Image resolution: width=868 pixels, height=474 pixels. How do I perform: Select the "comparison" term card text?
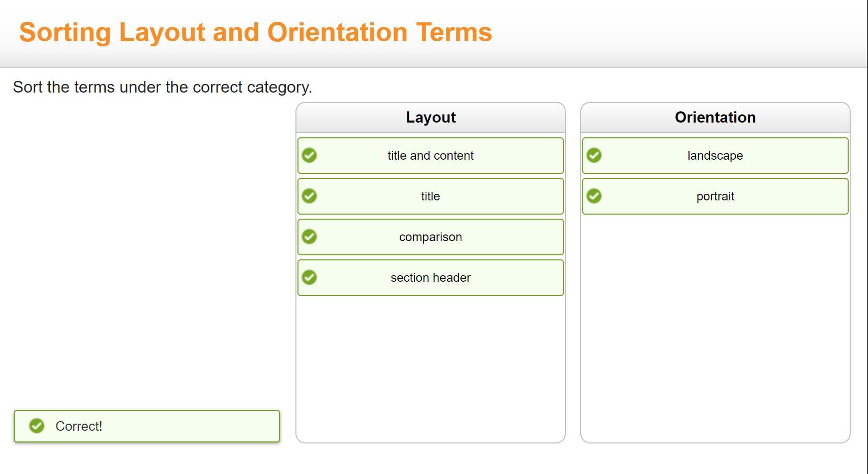(430, 237)
